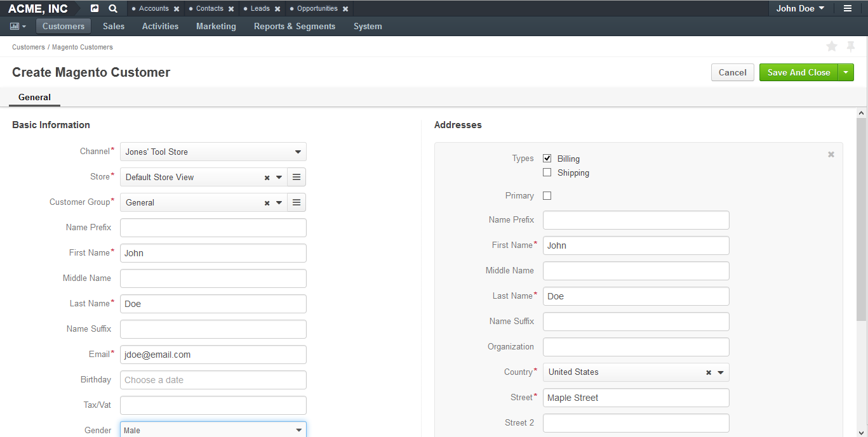This screenshot has width=868, height=437.
Task: Expand the Store dropdown arrow
Action: pyautogui.click(x=279, y=178)
